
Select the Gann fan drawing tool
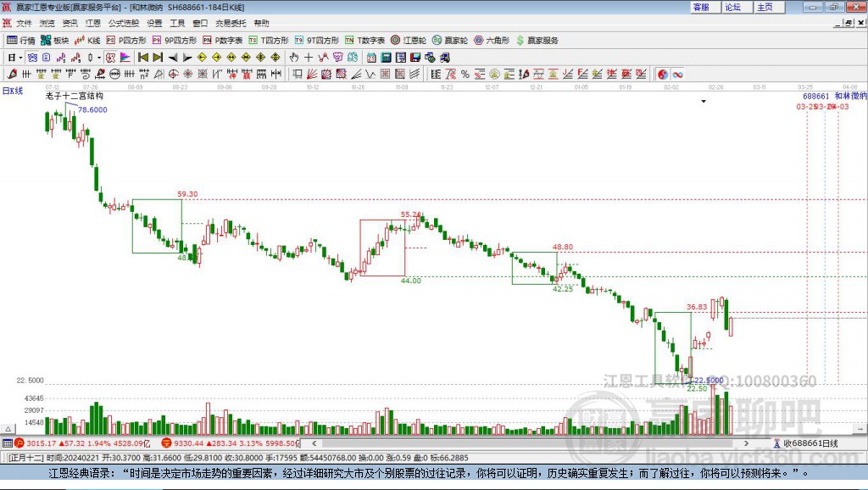click(312, 75)
